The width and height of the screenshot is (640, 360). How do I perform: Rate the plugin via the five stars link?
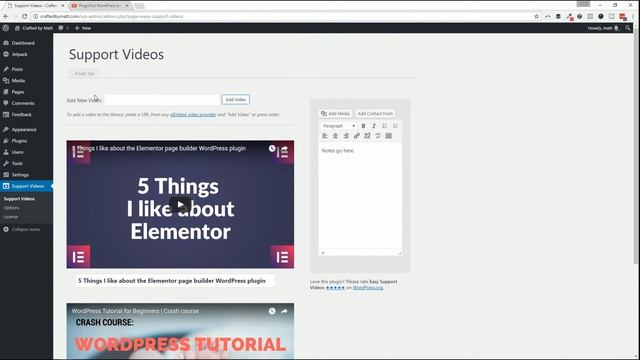click(335, 288)
